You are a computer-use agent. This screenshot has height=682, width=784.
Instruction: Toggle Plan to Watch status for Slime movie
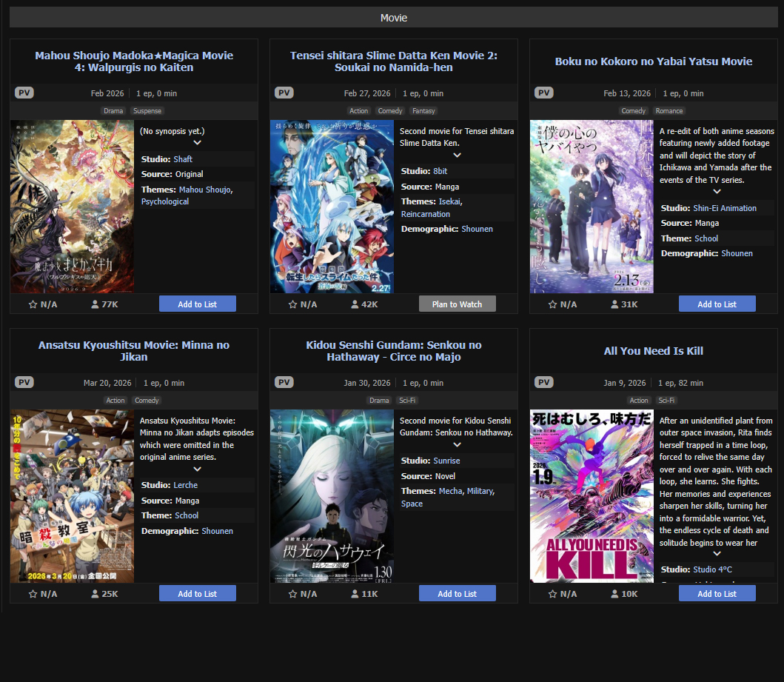[x=457, y=304]
